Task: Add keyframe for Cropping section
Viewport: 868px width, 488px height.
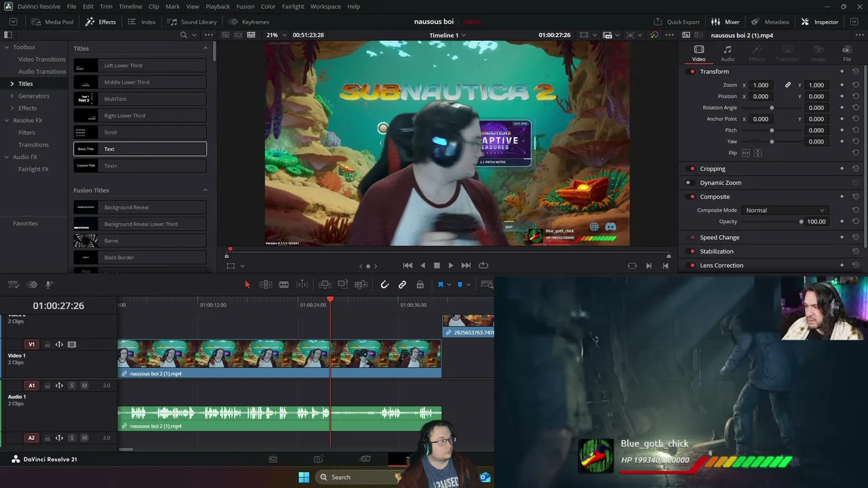Action: pos(842,169)
